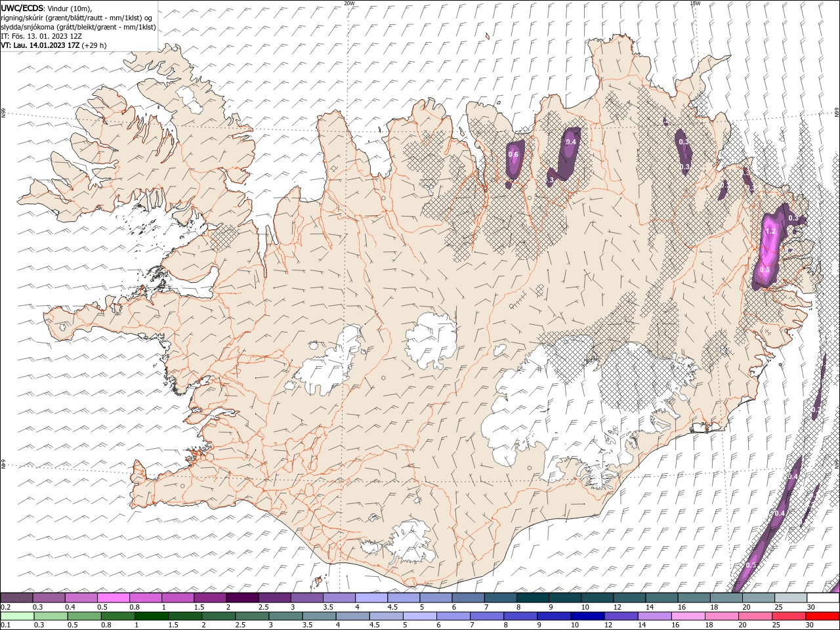Select top-row swatch starting at 0.2 (grey-purple)
840x630 pixels.
[x=16, y=598]
